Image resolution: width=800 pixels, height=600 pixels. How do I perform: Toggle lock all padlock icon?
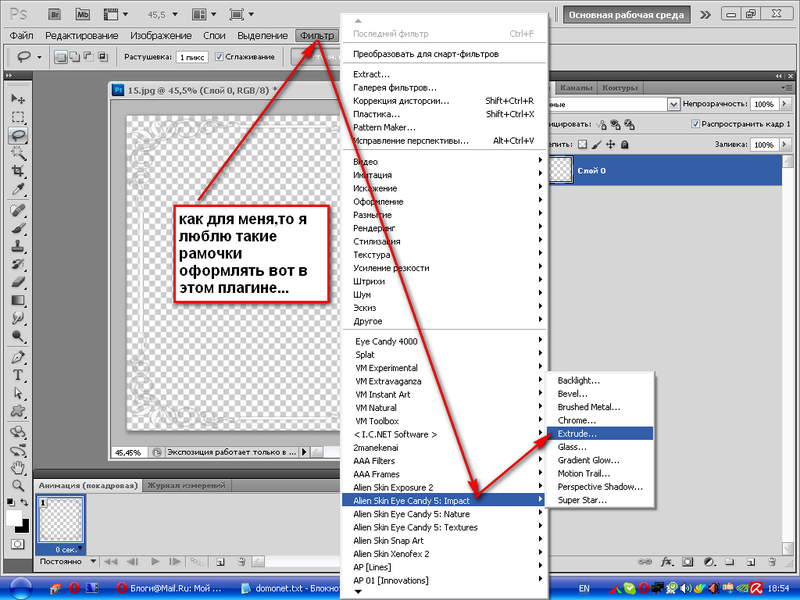pyautogui.click(x=624, y=144)
